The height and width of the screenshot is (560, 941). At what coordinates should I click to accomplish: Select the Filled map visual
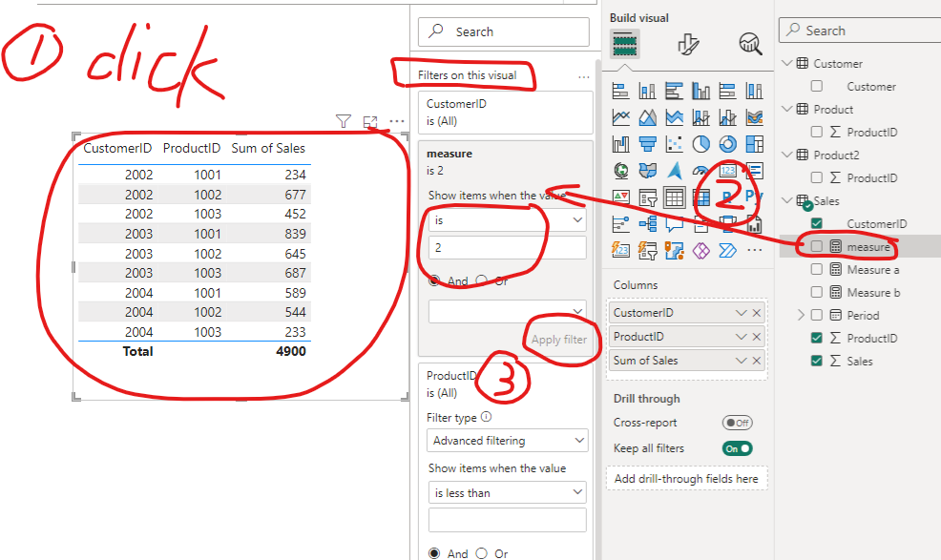pos(648,171)
